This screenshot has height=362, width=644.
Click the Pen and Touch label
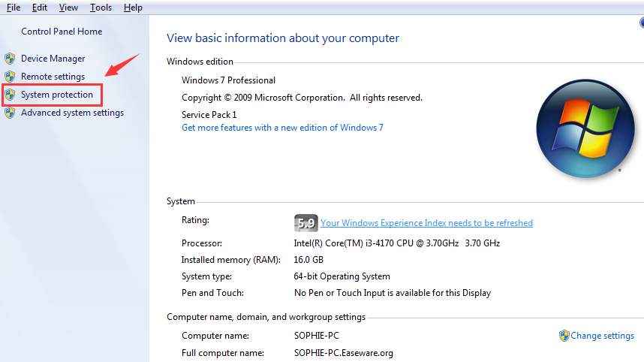(212, 293)
